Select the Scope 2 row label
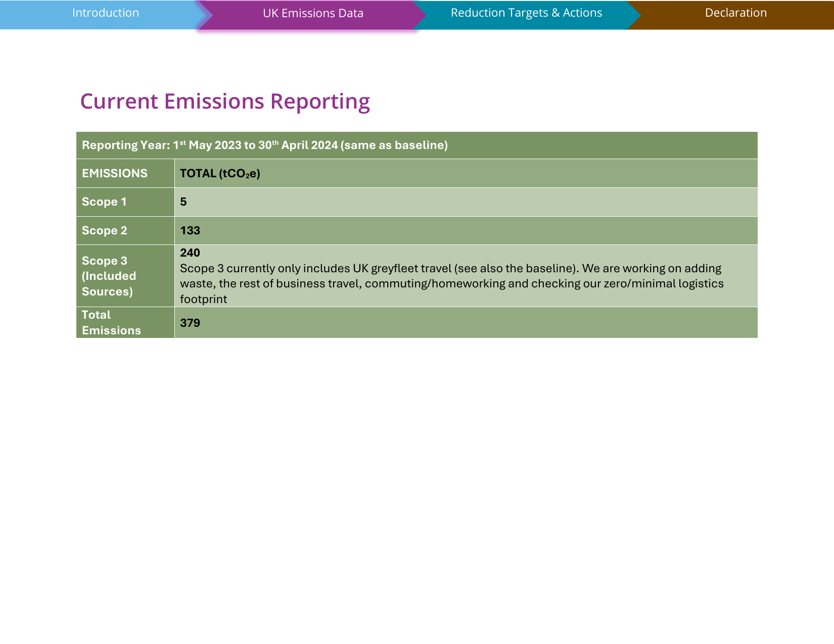 (x=105, y=231)
